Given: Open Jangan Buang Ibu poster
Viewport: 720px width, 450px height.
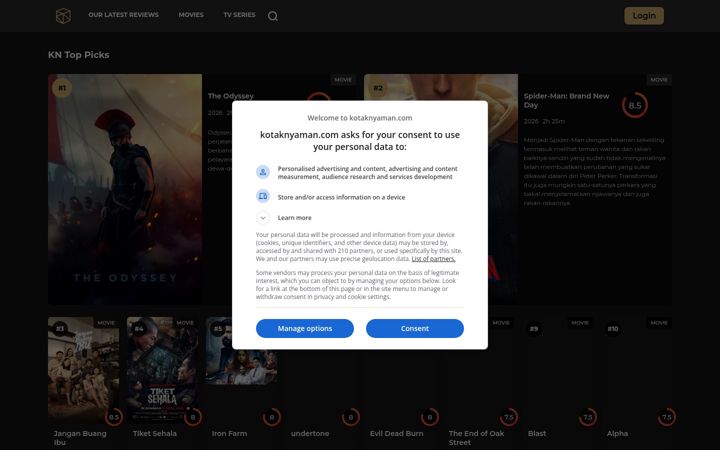Looking at the screenshot, I should pyautogui.click(x=84, y=370).
